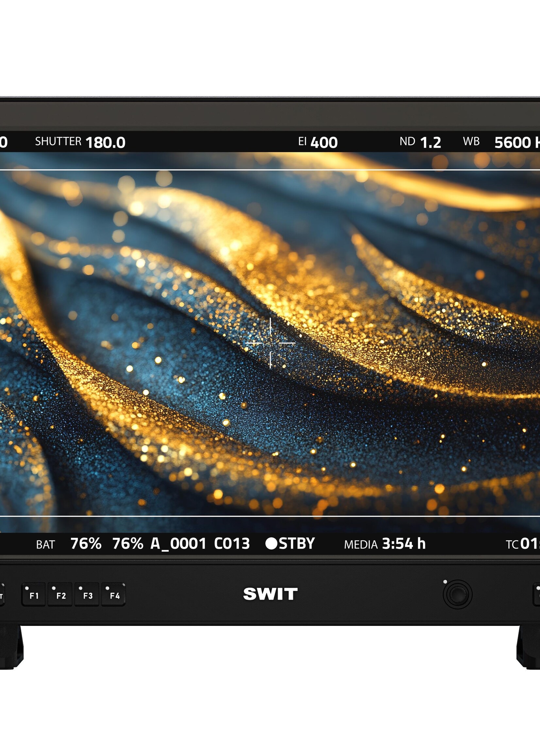Click the STBY status text
This screenshot has height=756, width=540.
pyautogui.click(x=296, y=544)
